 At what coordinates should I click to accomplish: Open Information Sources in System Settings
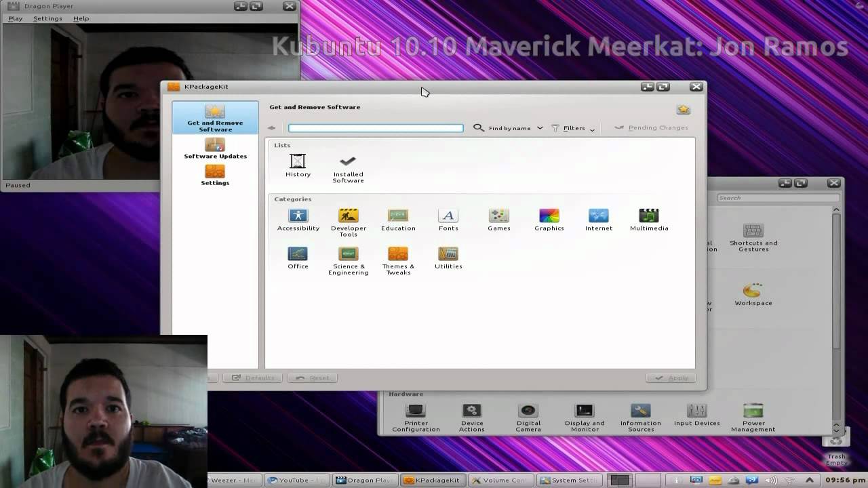click(641, 418)
